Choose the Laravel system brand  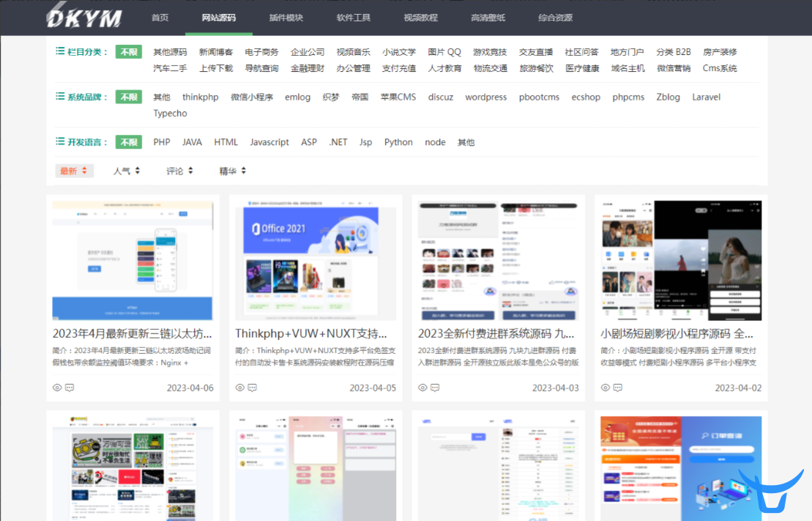pyautogui.click(x=707, y=97)
